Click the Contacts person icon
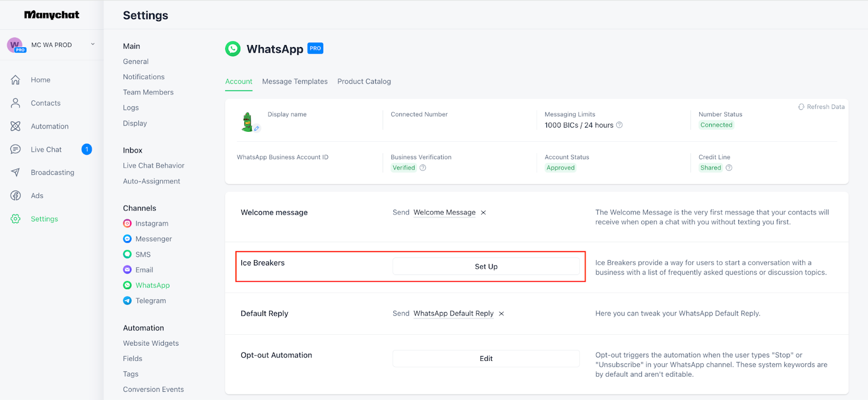The width and height of the screenshot is (868, 400). [x=15, y=103]
